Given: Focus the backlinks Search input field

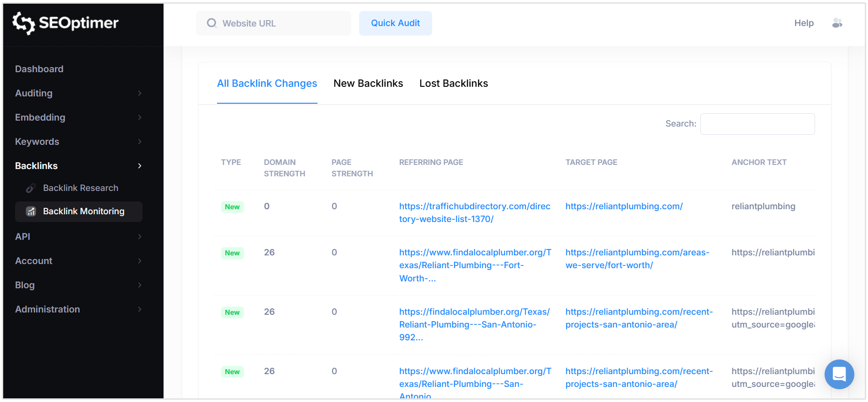Looking at the screenshot, I should [x=757, y=124].
